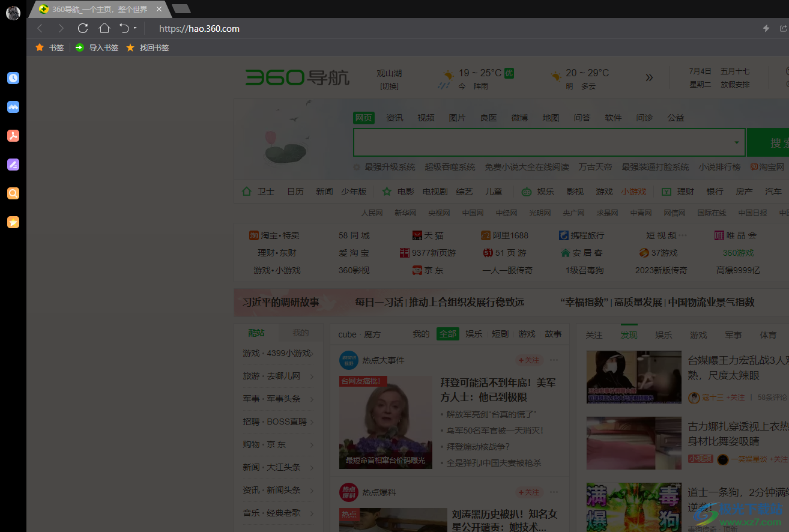Click the share icon in address bar

tap(783, 28)
